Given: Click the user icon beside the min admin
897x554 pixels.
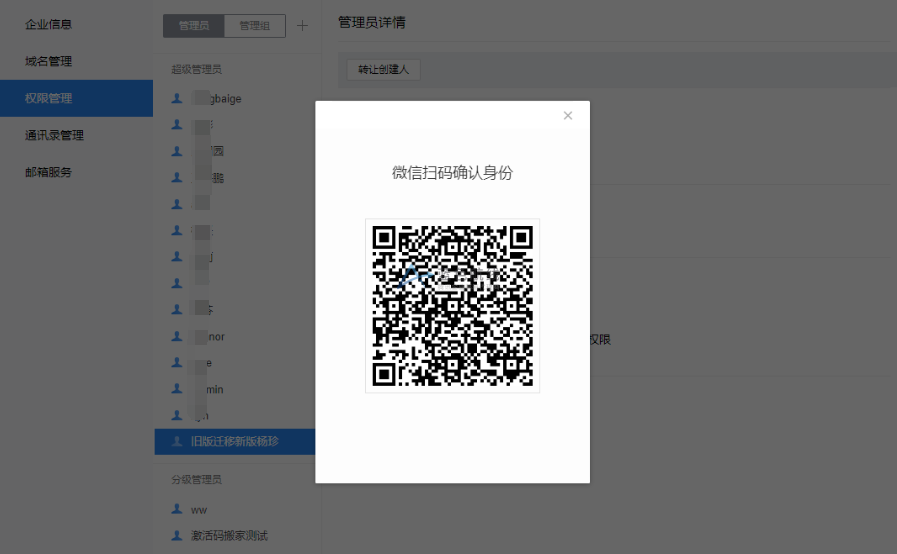Looking at the screenshot, I should [x=177, y=389].
